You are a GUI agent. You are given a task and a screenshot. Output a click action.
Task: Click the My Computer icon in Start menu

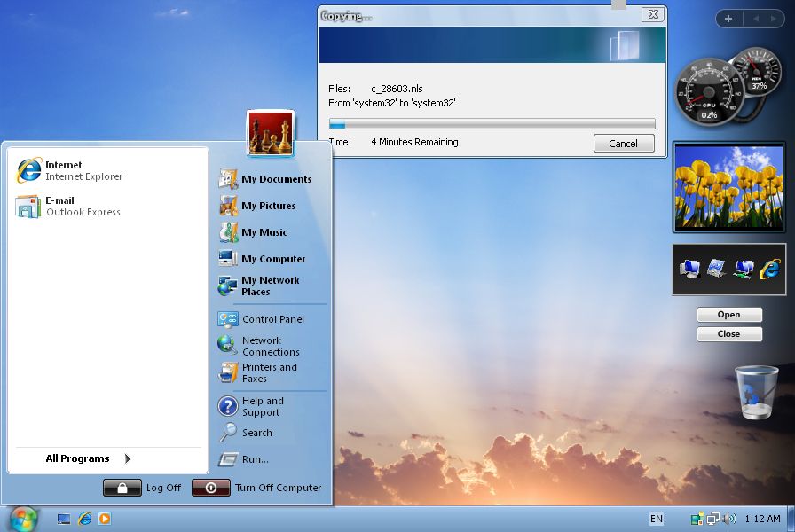[228, 258]
